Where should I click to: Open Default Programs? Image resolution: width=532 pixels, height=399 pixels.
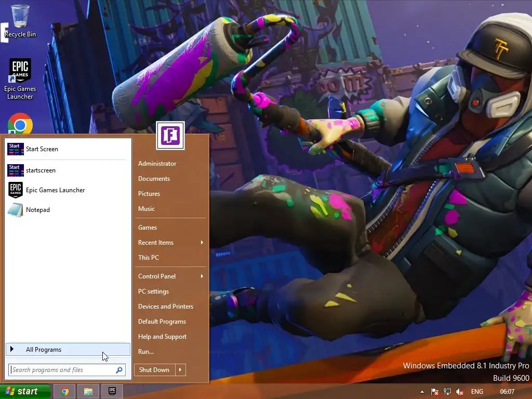click(162, 322)
